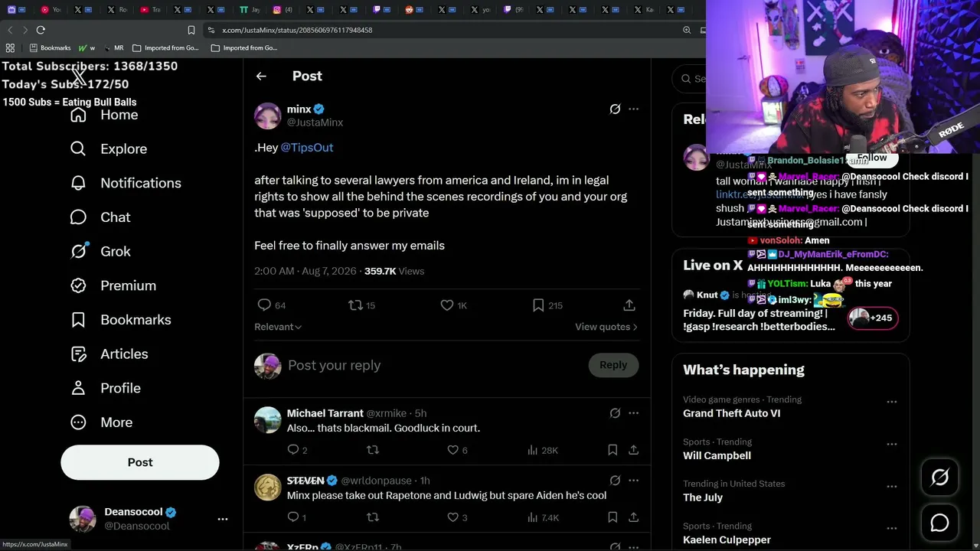Share Michael Tarrant's reply
980x551 pixels.
pos(634,450)
